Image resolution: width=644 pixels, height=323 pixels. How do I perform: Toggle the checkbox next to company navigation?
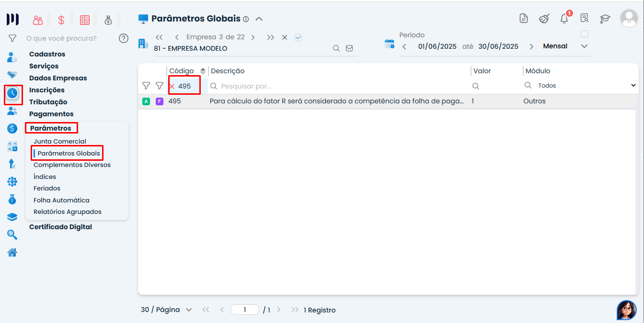(298, 37)
